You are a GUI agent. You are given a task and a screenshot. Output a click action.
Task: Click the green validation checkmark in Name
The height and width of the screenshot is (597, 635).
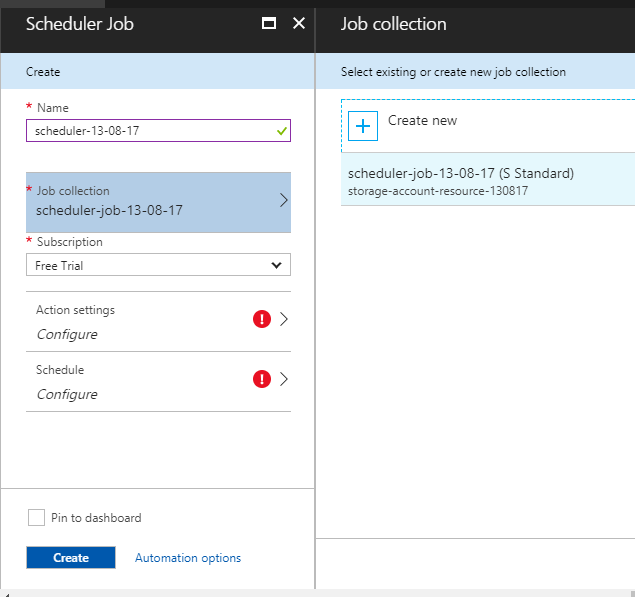[281, 131]
